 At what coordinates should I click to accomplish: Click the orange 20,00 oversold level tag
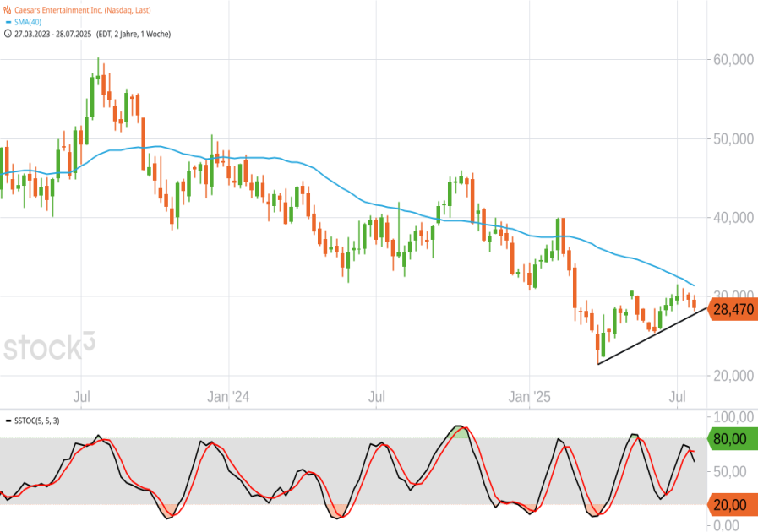[733, 505]
